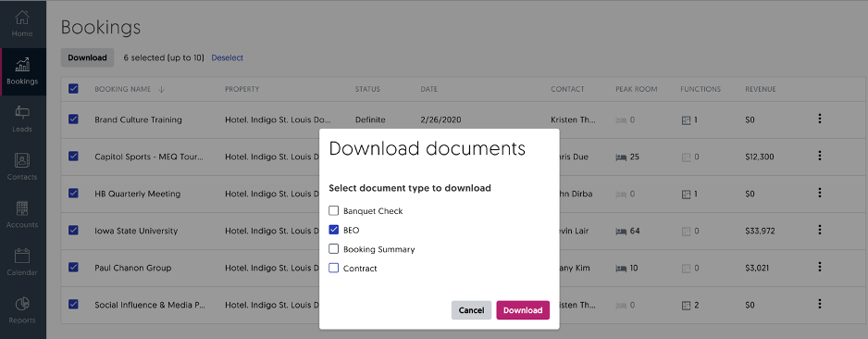868x339 pixels.
Task: Click the pink Download button in dialog
Action: pos(523,310)
